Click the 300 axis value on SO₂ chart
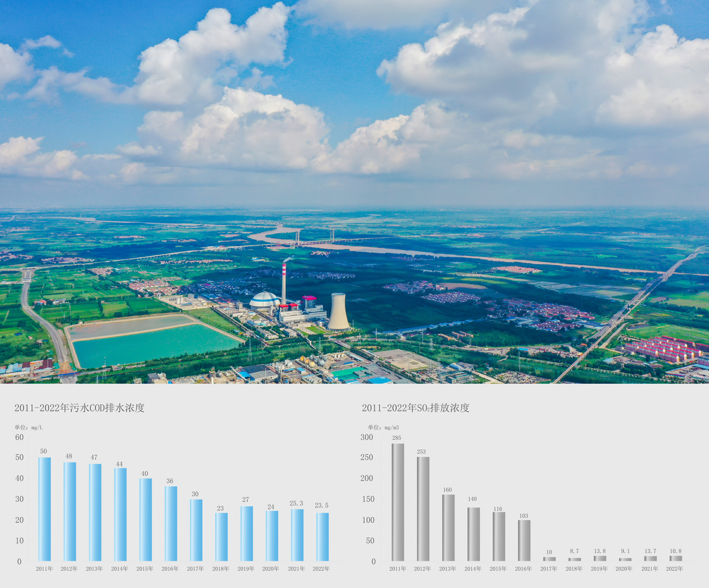The image size is (709, 588). click(x=367, y=437)
